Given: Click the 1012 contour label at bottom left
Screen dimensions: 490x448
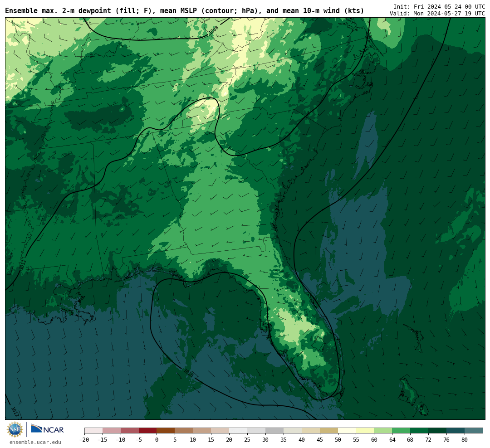Looking at the screenshot, I should point(15,412).
